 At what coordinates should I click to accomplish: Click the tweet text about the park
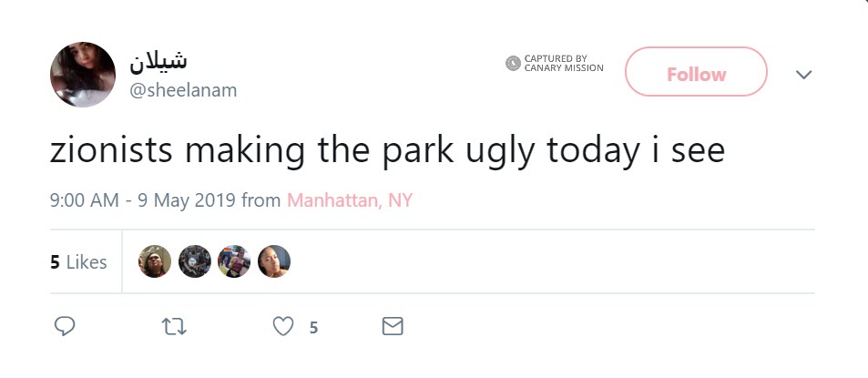pos(387,150)
